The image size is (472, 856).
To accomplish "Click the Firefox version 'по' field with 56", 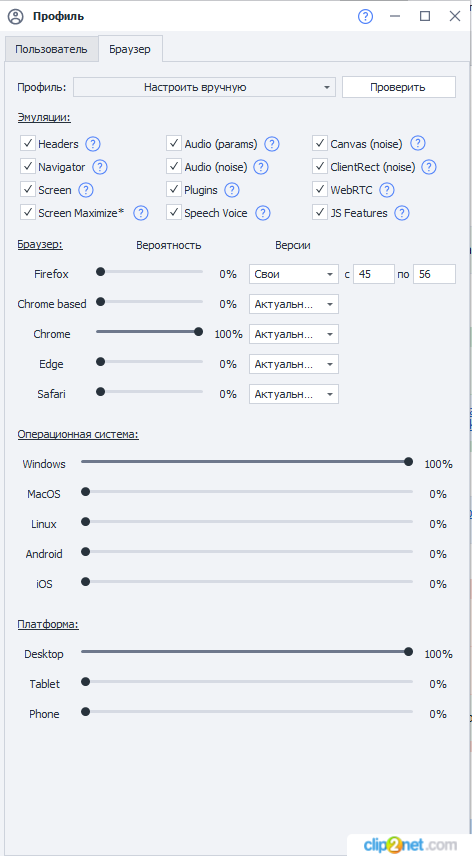I will click(x=434, y=274).
